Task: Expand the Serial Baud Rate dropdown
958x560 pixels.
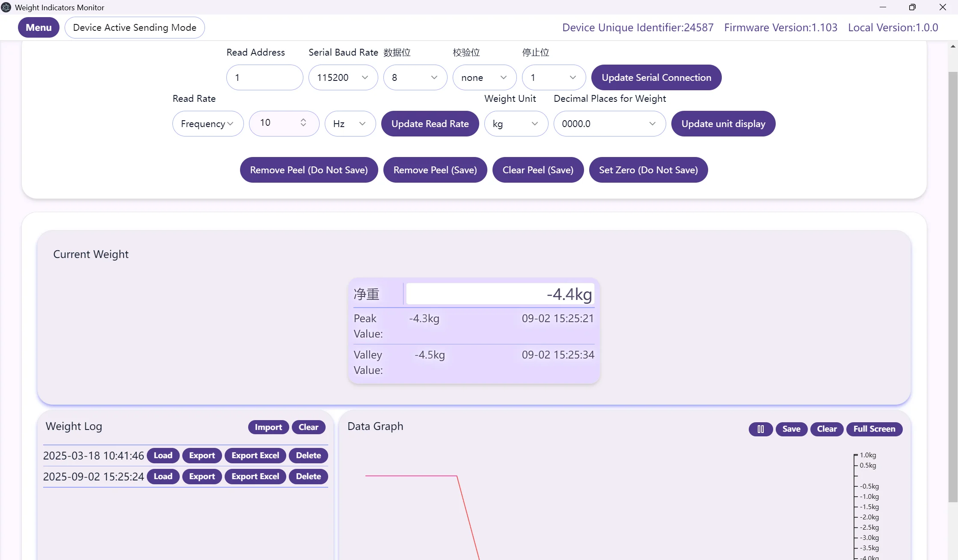Action: tap(343, 77)
